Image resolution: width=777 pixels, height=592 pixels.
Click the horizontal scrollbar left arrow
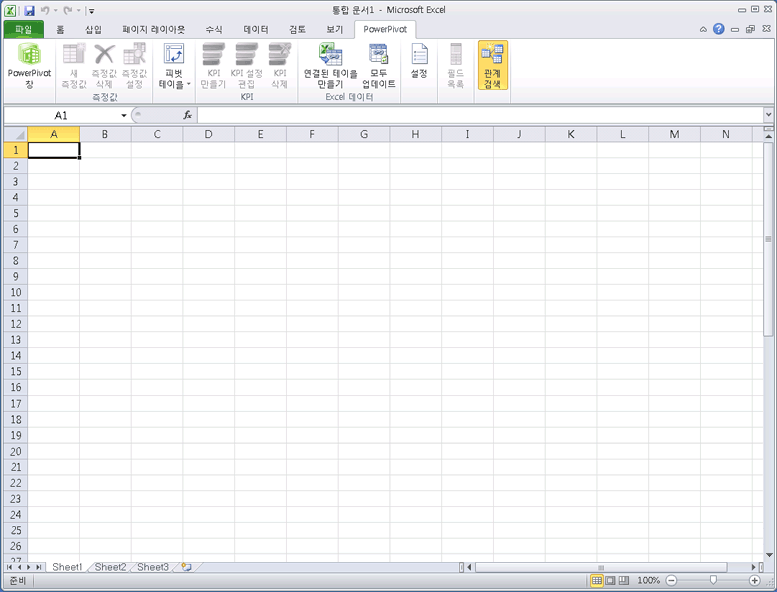click(470, 567)
